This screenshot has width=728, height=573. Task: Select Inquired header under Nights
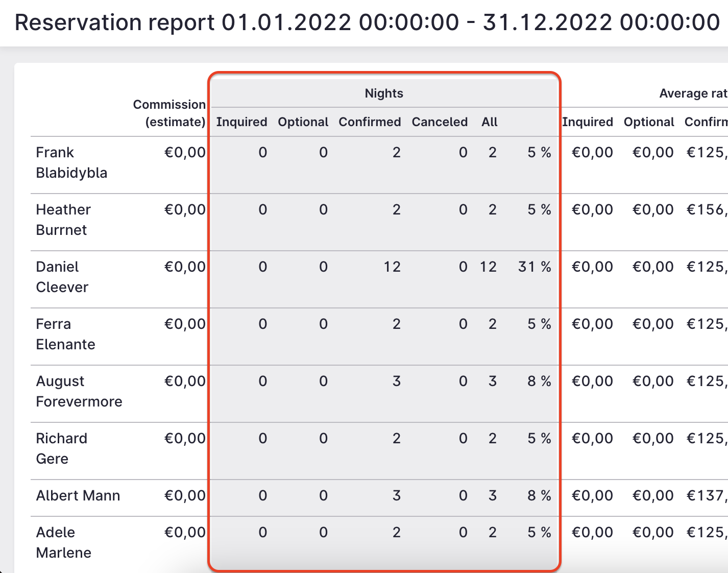click(242, 122)
